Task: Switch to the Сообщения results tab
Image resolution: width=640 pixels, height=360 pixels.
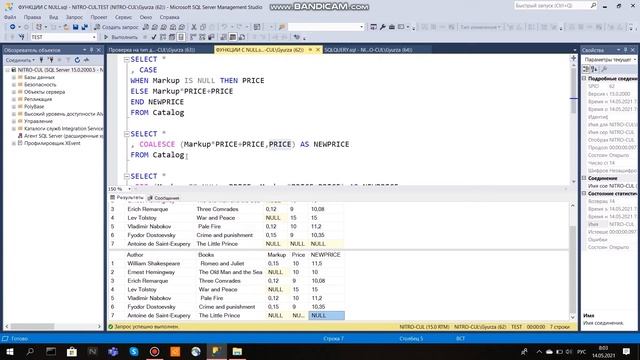Action: [164, 198]
